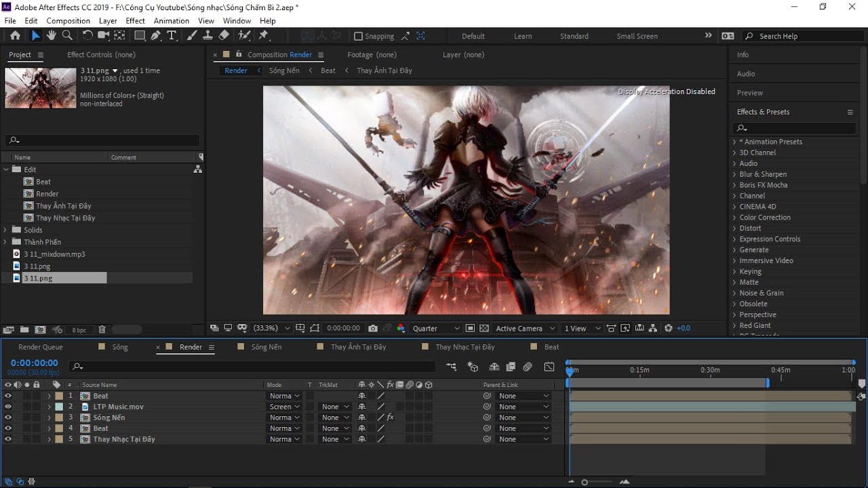The width and height of the screenshot is (868, 488).
Task: Click the timeline zoom slider handle
Action: [585, 482]
